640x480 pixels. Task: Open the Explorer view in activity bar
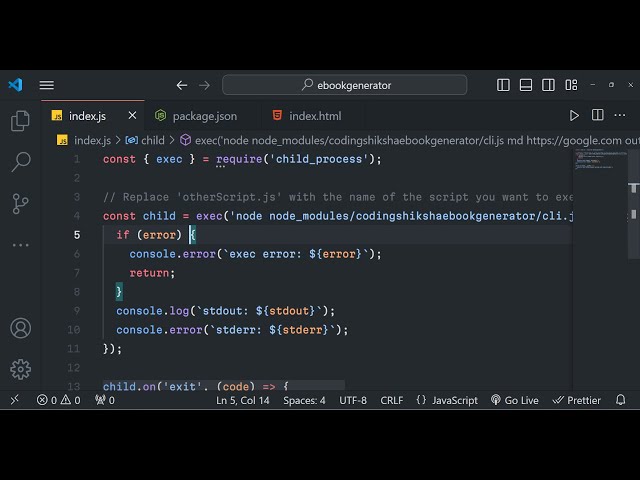pyautogui.click(x=20, y=121)
